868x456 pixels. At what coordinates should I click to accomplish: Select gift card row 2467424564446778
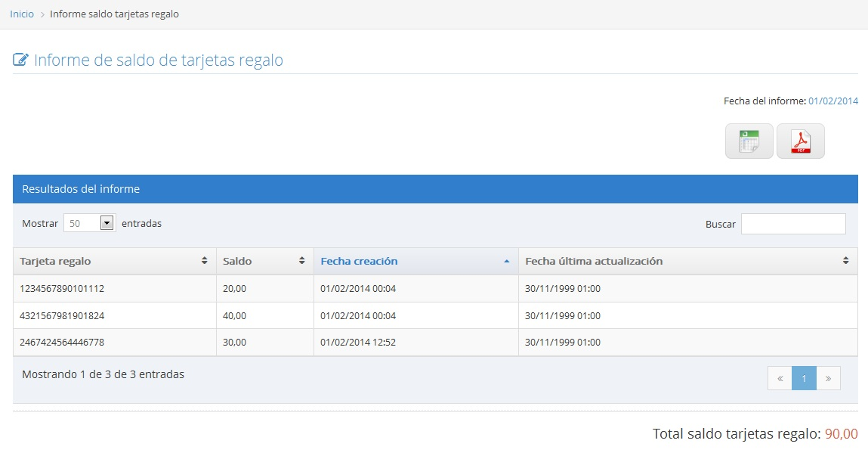point(62,342)
